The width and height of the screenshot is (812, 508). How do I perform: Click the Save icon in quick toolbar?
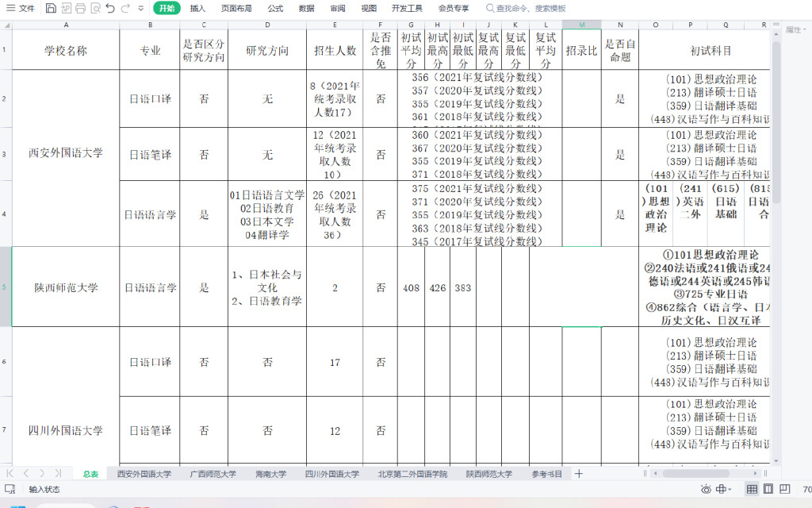pyautogui.click(x=50, y=8)
